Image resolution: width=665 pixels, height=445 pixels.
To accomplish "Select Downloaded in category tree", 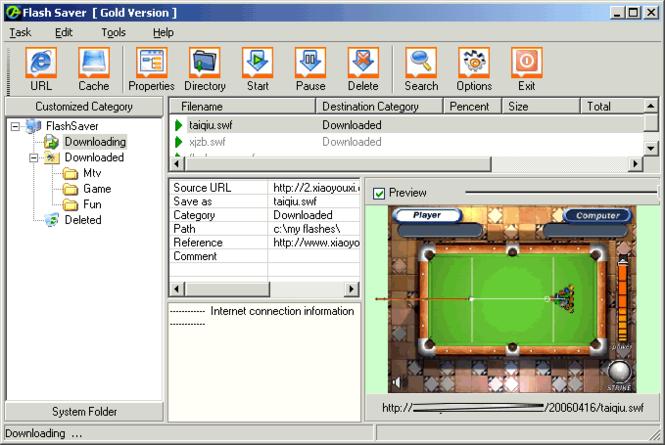I will (94, 157).
